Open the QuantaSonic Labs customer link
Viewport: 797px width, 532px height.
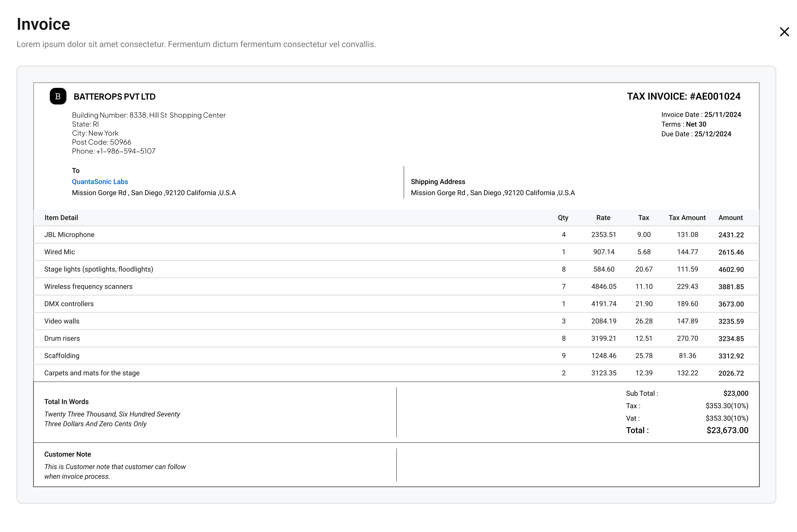tap(100, 182)
